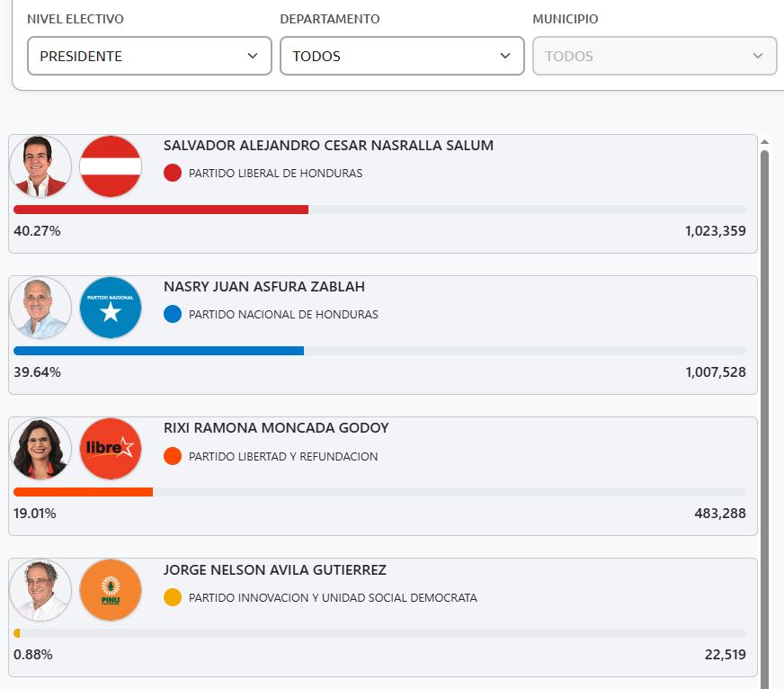Click the red 40.27% progress bar
The image size is (784, 689).
161,210
